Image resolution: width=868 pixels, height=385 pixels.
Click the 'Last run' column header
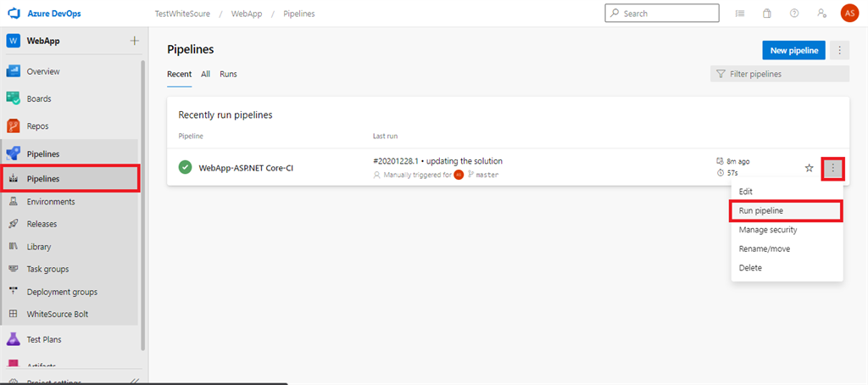tap(386, 136)
